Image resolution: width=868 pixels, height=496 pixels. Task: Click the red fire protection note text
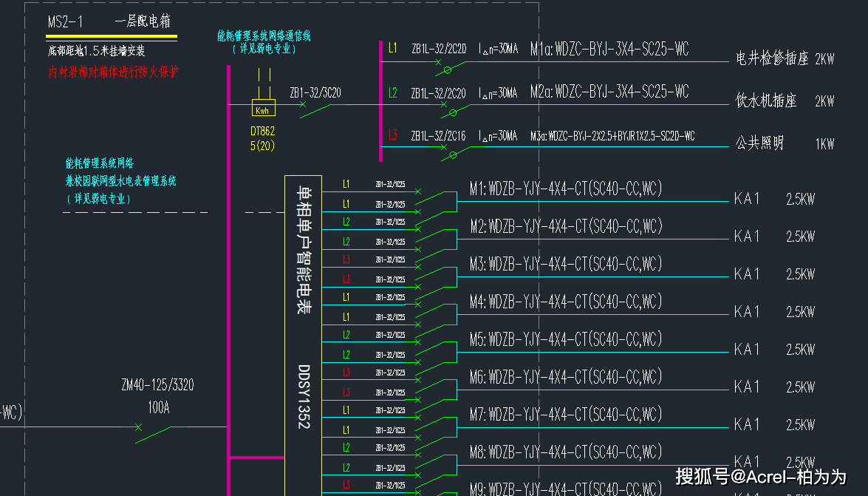click(x=113, y=72)
